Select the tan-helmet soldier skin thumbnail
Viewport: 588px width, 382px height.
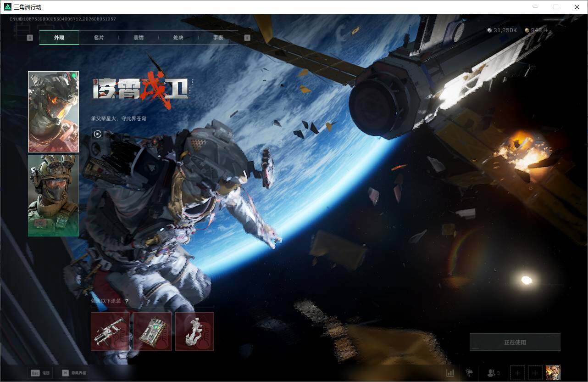[x=53, y=196]
